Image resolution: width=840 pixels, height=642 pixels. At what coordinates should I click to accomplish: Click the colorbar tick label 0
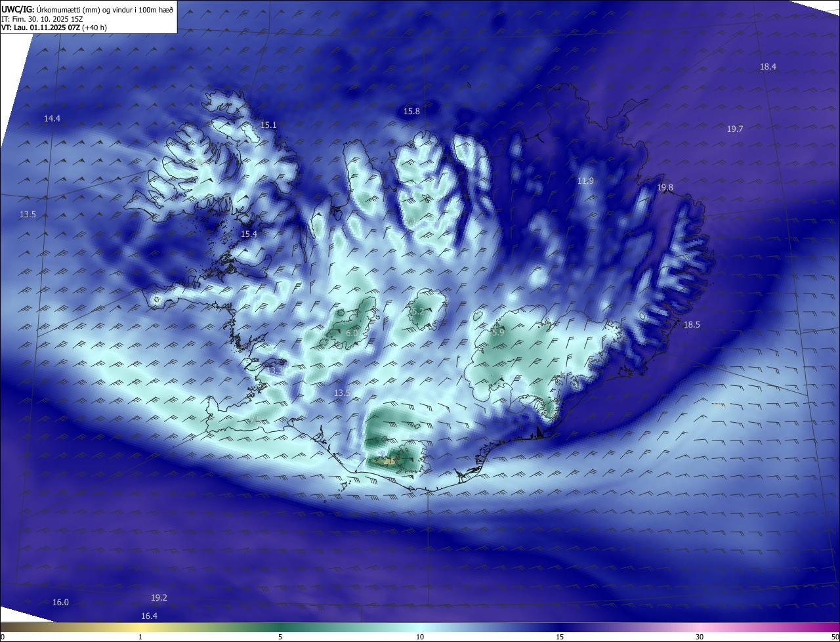tap(3, 637)
